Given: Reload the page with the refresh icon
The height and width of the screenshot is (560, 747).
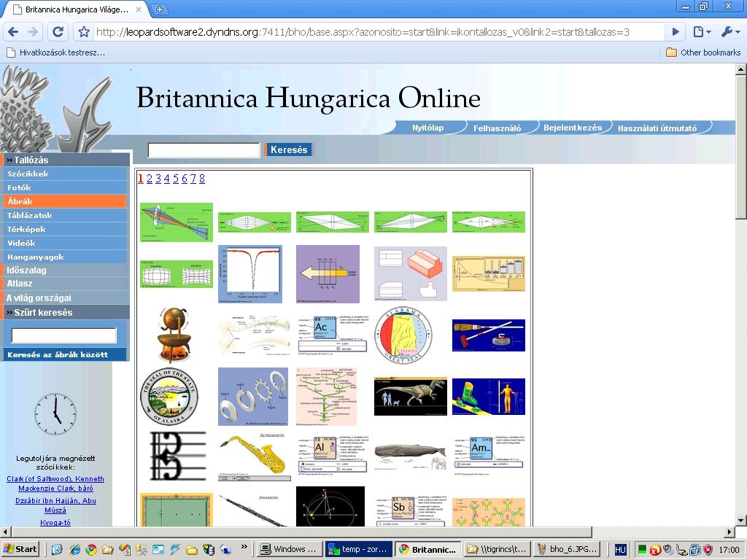Looking at the screenshot, I should click(58, 32).
